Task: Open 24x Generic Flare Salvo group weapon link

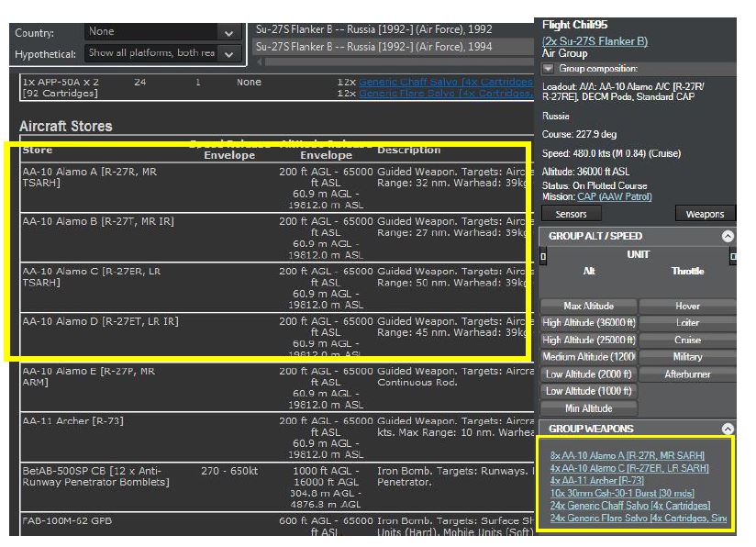Action: pos(639,518)
